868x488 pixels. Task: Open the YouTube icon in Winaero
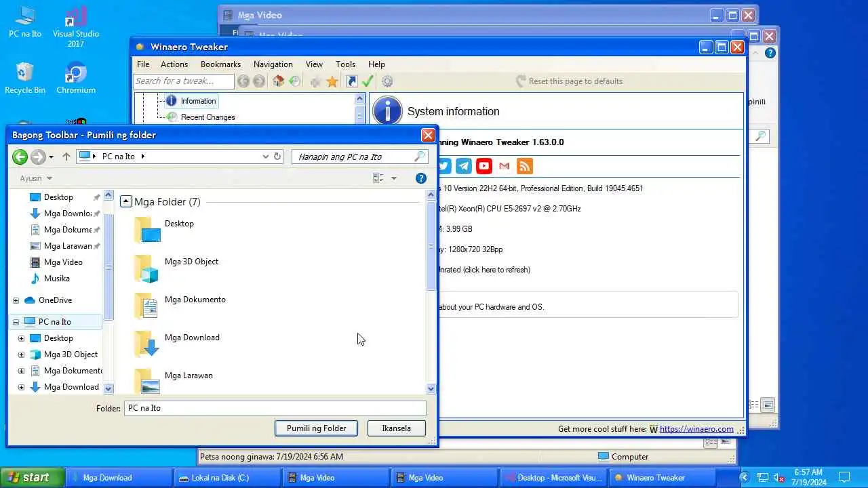pos(484,166)
